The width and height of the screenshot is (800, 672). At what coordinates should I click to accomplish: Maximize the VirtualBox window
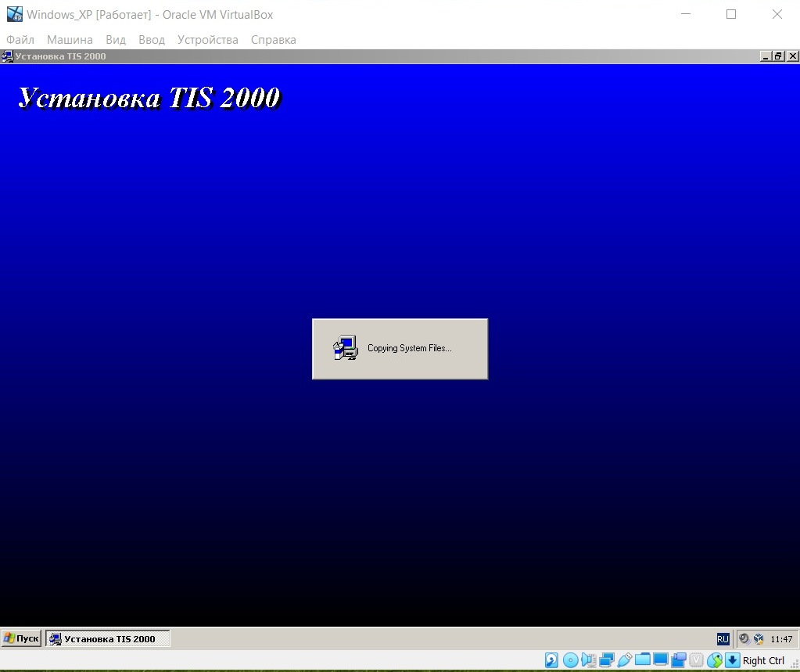pyautogui.click(x=731, y=14)
